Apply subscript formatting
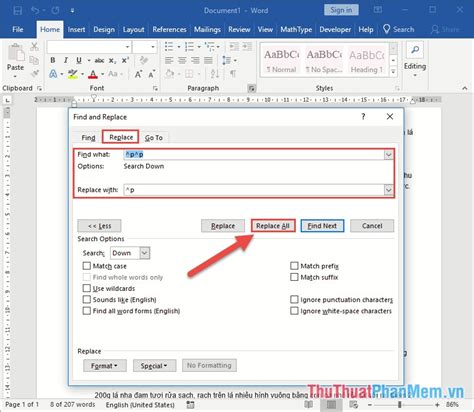 click(113, 60)
